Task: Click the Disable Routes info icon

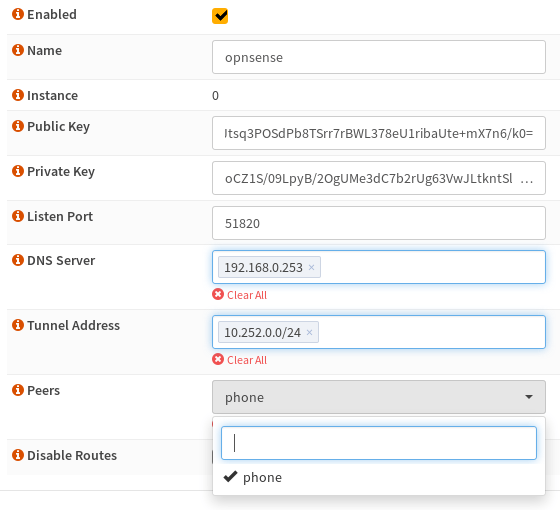Action: coord(18,455)
